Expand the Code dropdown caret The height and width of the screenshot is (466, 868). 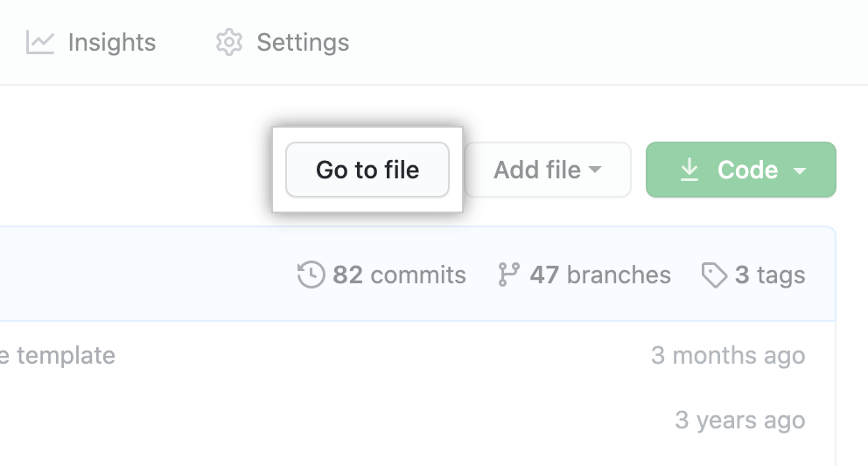pyautogui.click(x=799, y=170)
